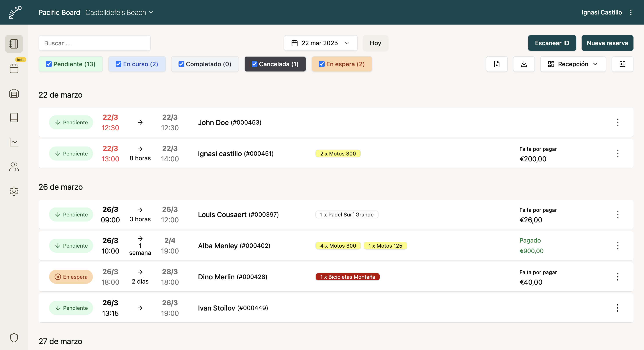Open the catalog book icon in sidebar

(14, 117)
